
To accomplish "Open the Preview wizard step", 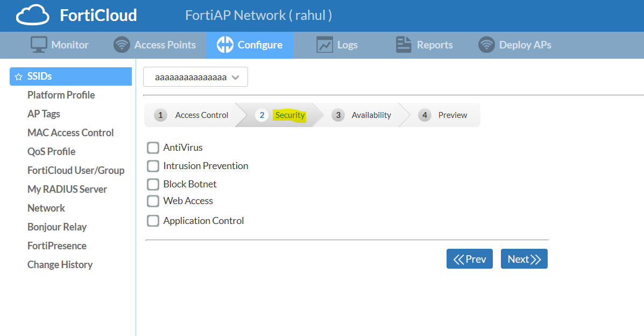I will pyautogui.click(x=443, y=115).
